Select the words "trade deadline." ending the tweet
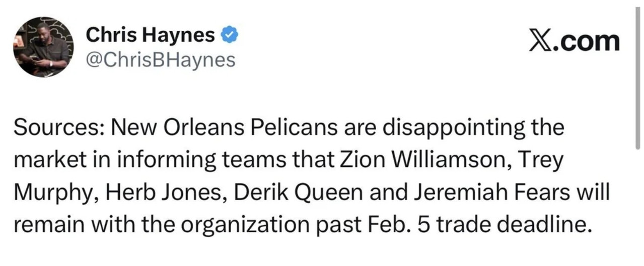Viewport: 644px width, 266px height. coord(512,224)
